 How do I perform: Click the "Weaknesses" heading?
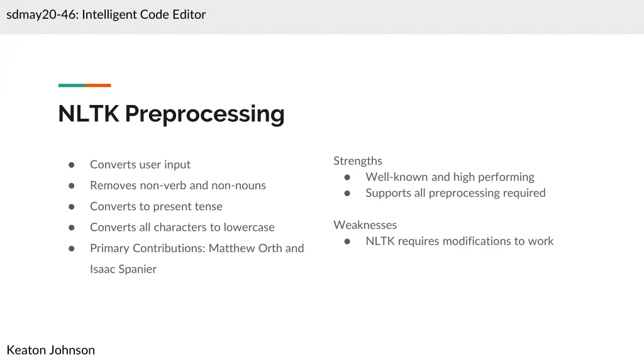click(365, 225)
